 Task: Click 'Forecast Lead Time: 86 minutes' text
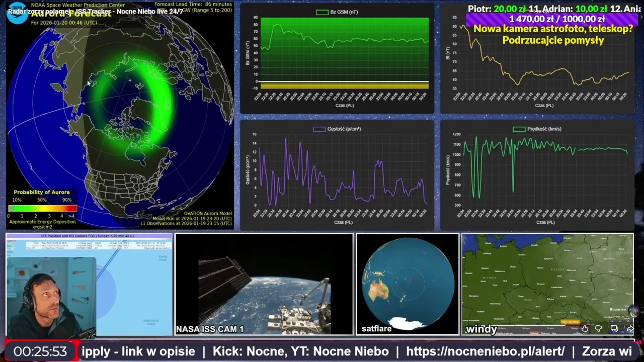click(x=193, y=4)
